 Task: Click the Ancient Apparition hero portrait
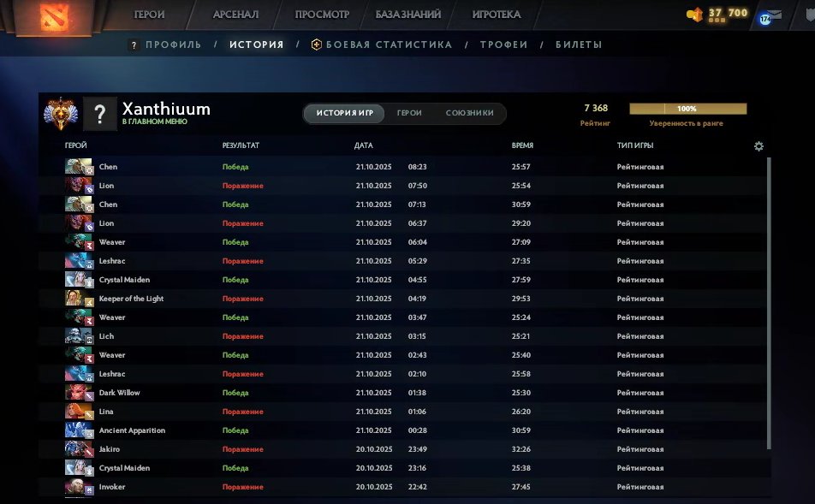78,430
